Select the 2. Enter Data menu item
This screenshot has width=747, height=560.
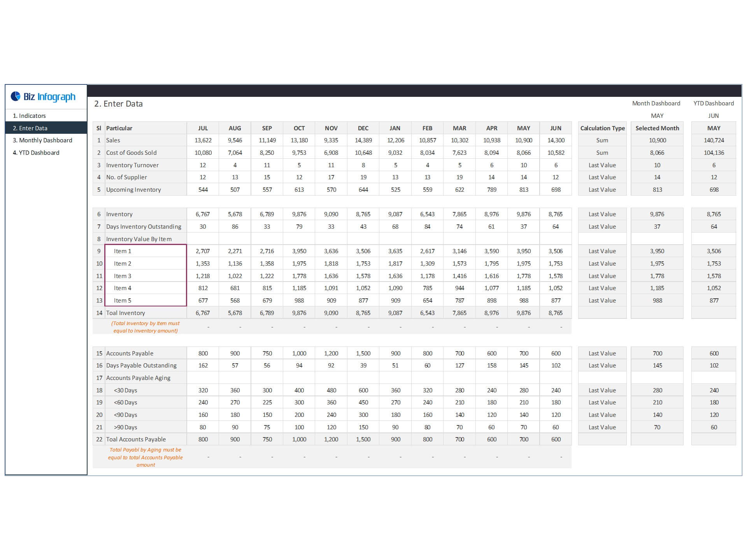tap(30, 128)
